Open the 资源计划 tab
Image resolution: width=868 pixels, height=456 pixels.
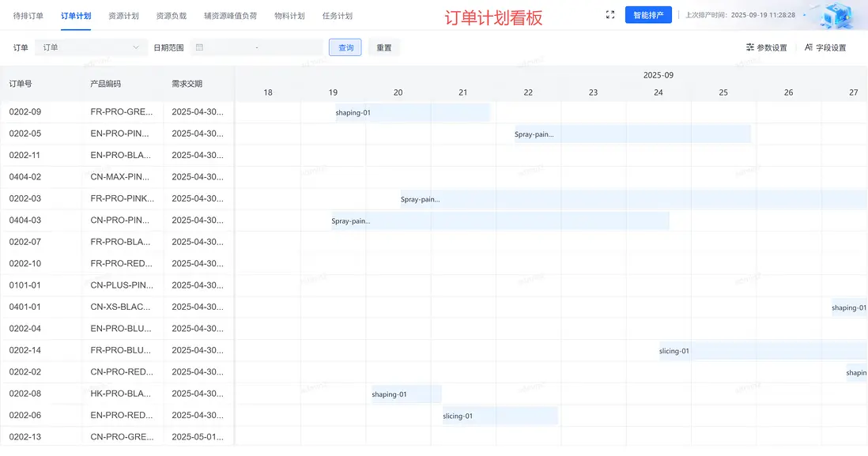[123, 16]
